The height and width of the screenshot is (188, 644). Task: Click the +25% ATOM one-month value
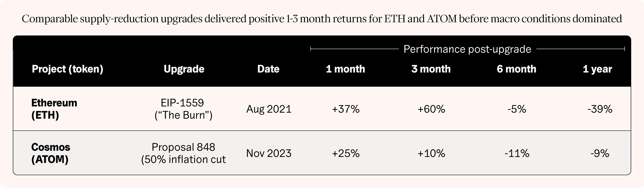(x=346, y=154)
